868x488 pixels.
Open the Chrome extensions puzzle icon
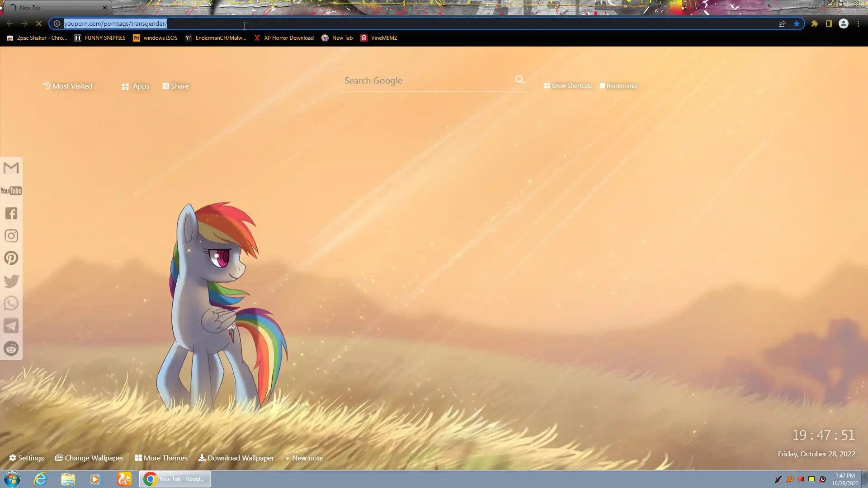(815, 23)
